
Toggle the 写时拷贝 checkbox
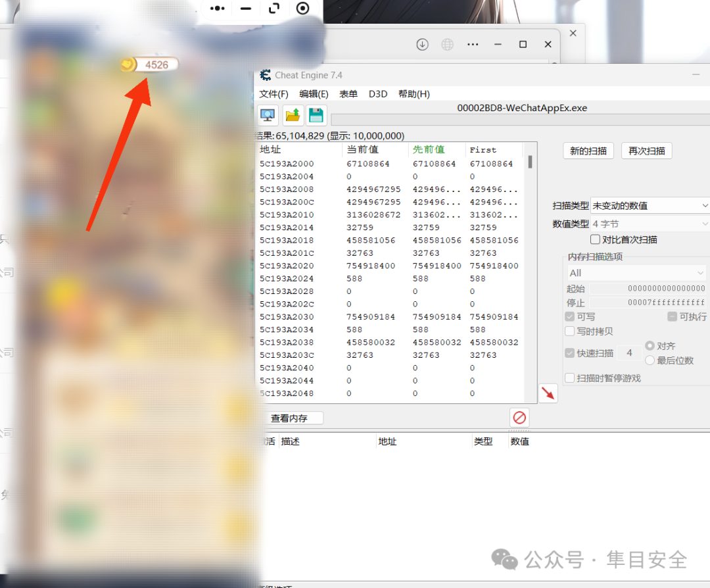point(569,331)
